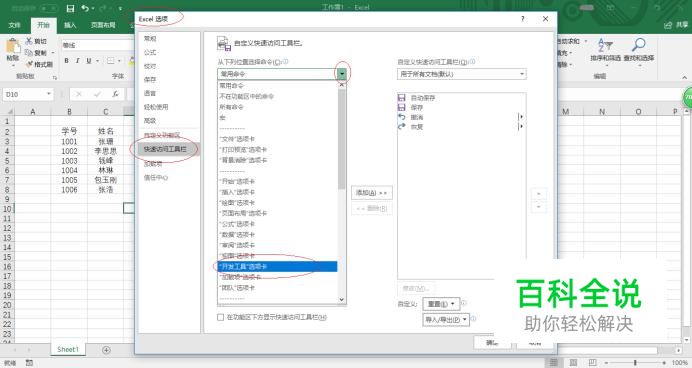Screen dimensions: 692x368
Task: Click the Page Layout view icon in status bar
Action: click(573, 363)
